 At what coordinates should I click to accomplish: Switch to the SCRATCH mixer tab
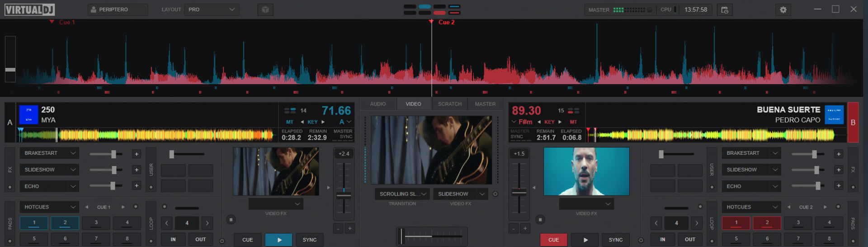[450, 104]
